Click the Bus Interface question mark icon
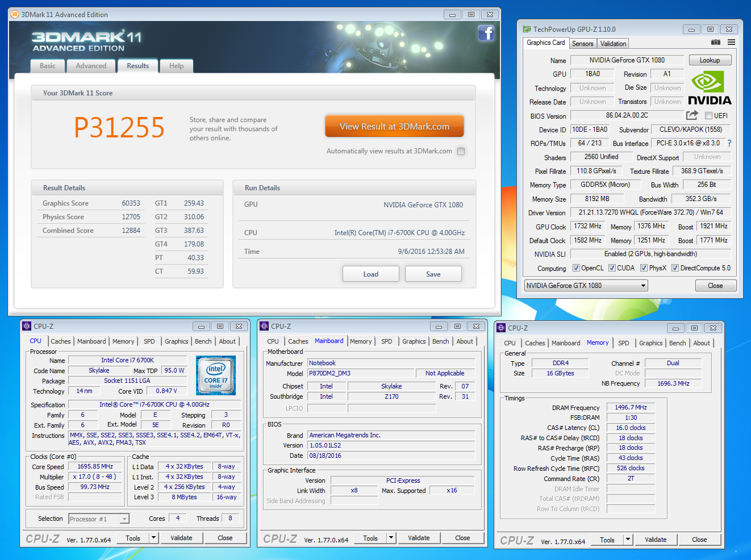This screenshot has width=751, height=560. pyautogui.click(x=729, y=143)
